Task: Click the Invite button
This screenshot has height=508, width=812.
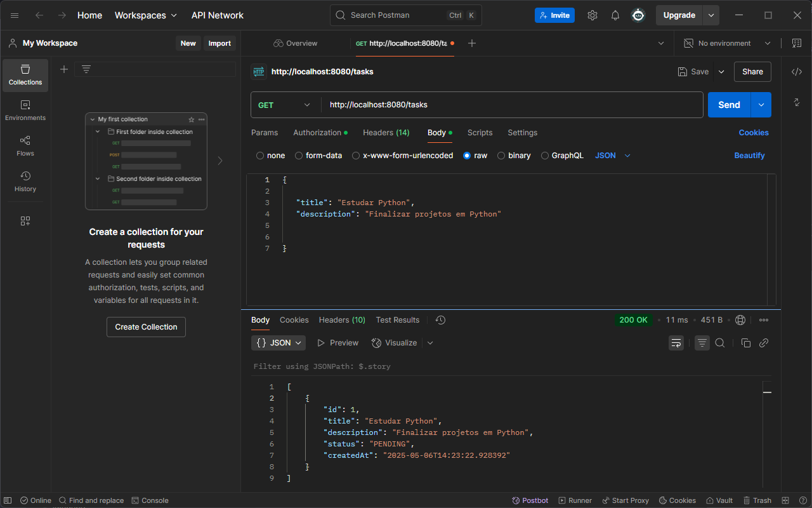Action: coord(554,15)
